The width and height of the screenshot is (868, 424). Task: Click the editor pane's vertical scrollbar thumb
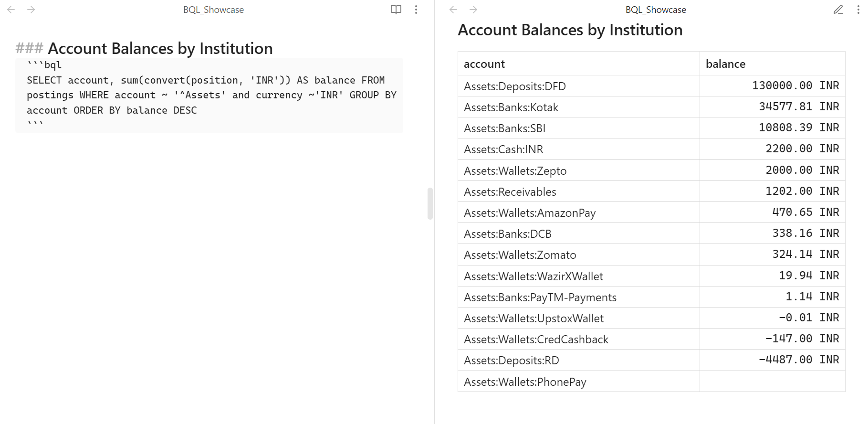(x=430, y=203)
